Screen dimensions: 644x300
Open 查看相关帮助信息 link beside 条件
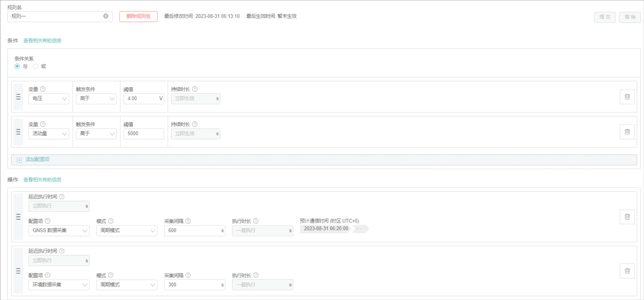[42, 40]
